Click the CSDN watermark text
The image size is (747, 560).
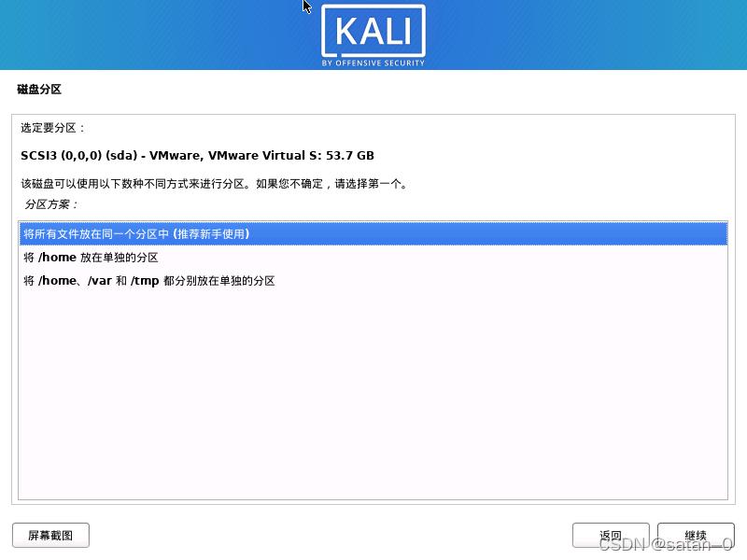[x=665, y=544]
